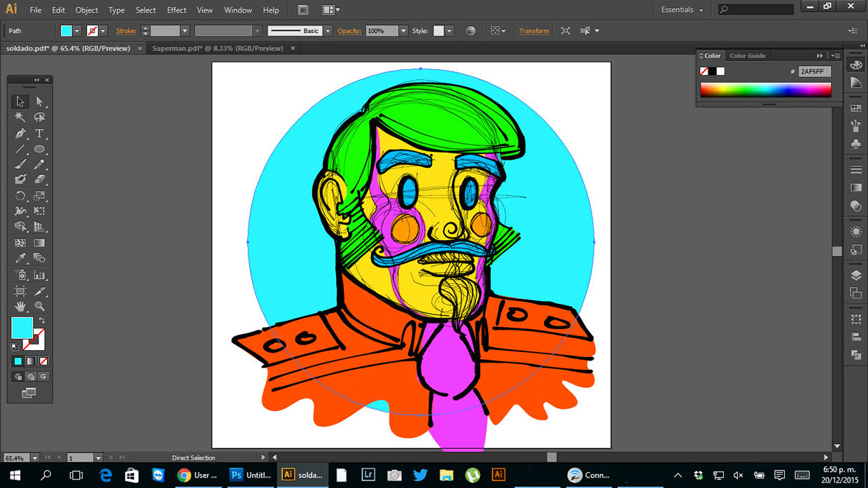Switch to the Superman.pdf document tab
This screenshot has height=488, width=868.
point(218,48)
